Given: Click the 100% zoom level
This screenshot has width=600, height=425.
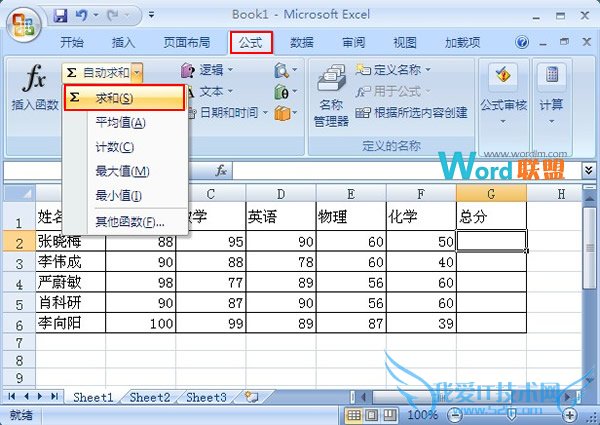Looking at the screenshot, I should coord(422,415).
